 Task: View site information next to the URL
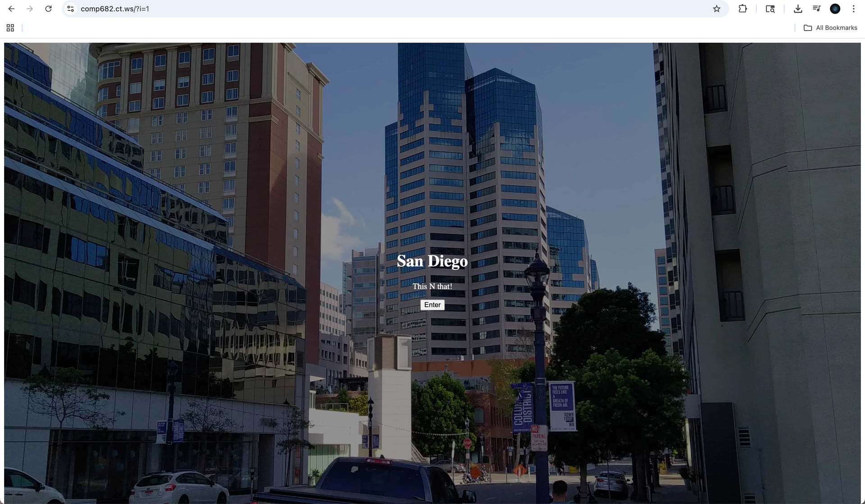70,9
